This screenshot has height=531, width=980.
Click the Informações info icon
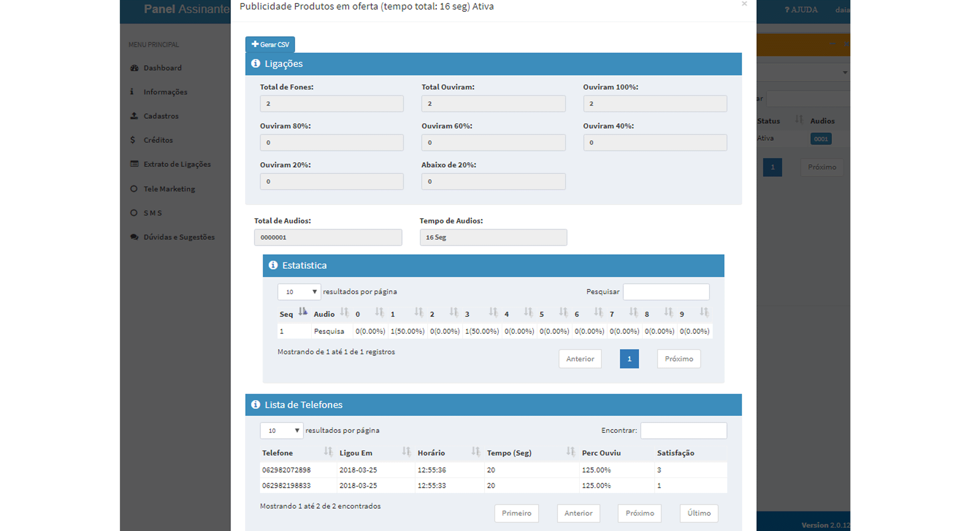(x=132, y=91)
